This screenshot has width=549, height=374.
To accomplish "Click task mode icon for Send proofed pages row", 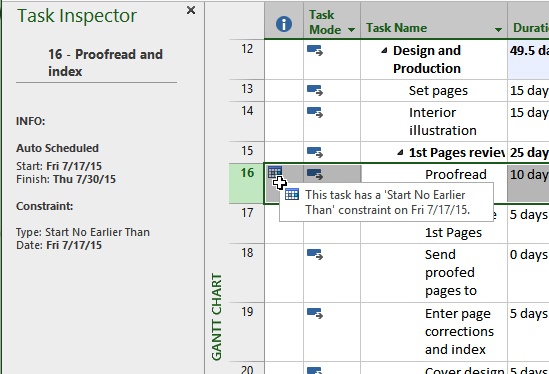I will 315,255.
